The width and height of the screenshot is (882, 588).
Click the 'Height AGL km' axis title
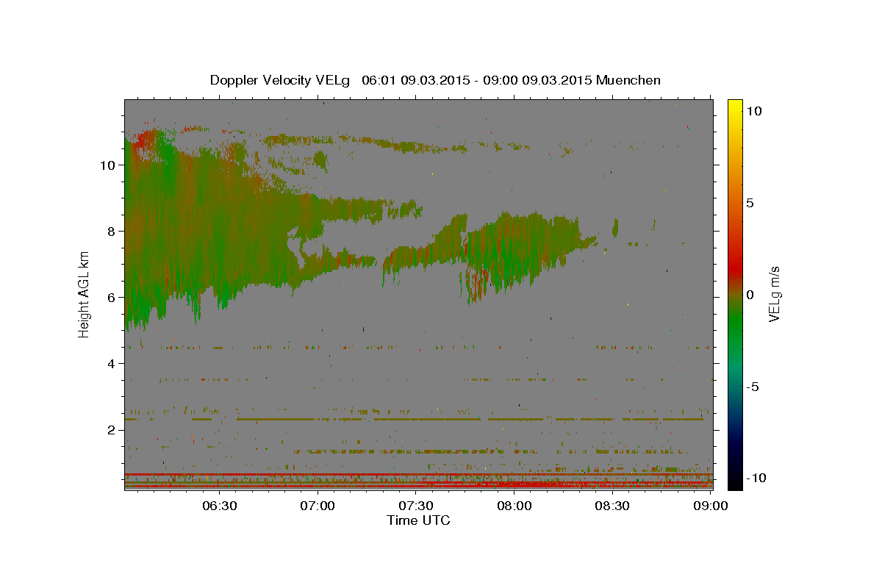coord(84,294)
